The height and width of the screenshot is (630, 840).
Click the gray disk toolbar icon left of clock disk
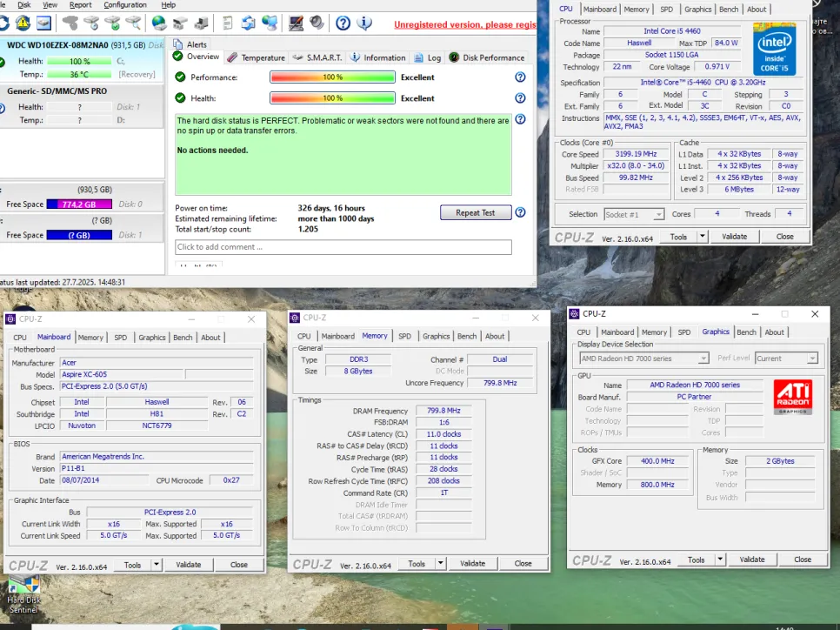[70, 23]
